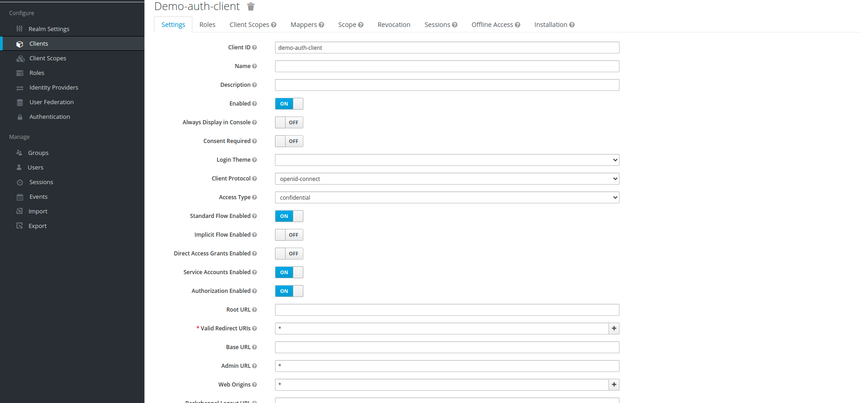868x403 pixels.
Task: Disable the Enabled toggle switch
Action: [x=289, y=104]
